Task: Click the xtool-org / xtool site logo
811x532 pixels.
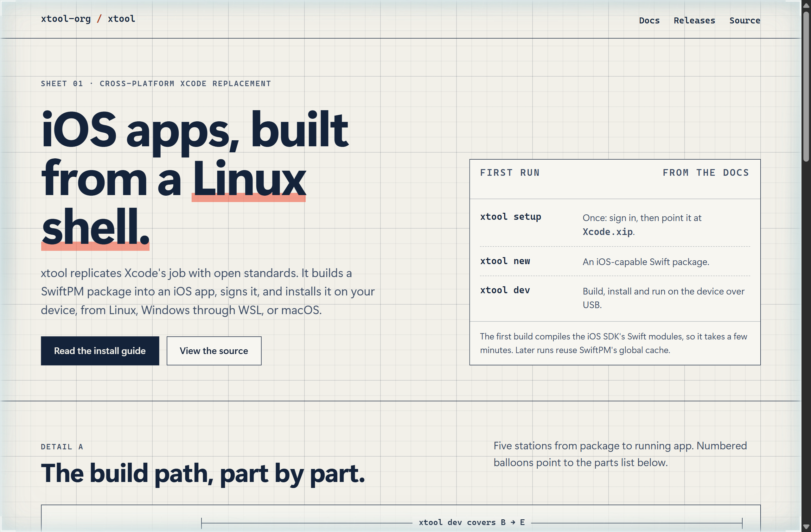Action: point(88,19)
